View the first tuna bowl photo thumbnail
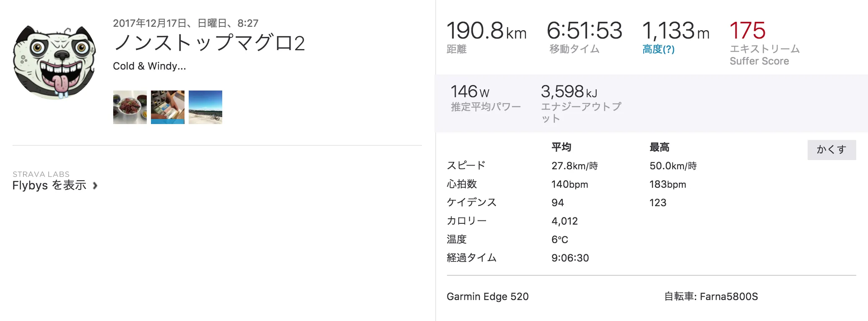 (x=129, y=107)
